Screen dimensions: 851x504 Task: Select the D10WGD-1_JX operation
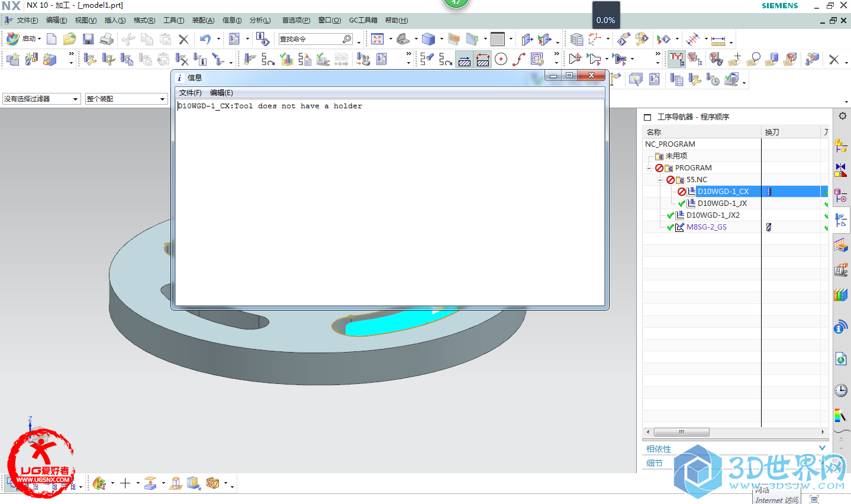click(722, 203)
